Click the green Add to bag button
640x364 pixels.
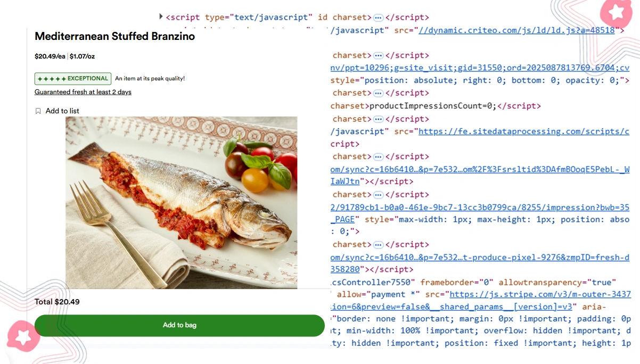pos(179,325)
